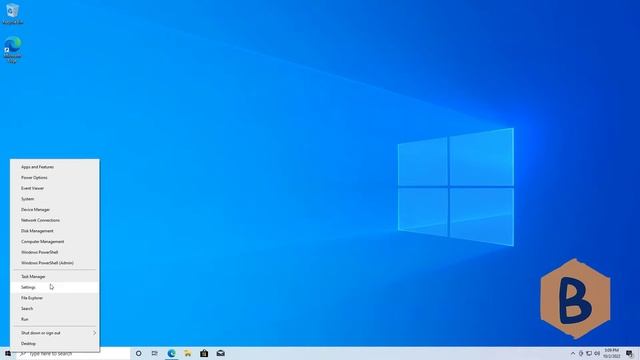Click the Meet Now tray icon

(581, 353)
